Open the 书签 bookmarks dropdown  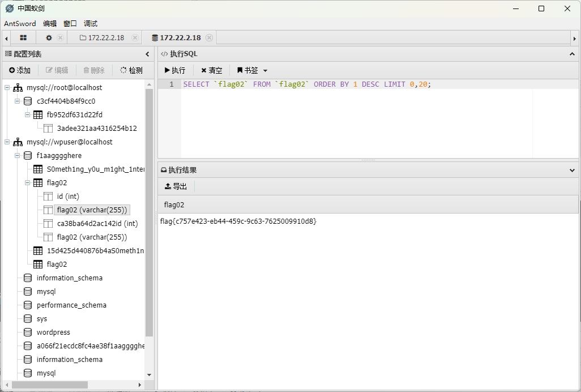coord(252,70)
